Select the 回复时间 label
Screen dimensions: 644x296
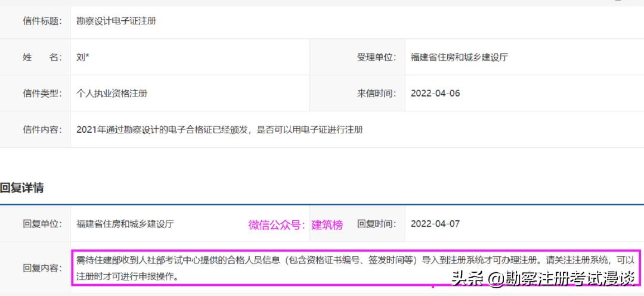(376, 224)
